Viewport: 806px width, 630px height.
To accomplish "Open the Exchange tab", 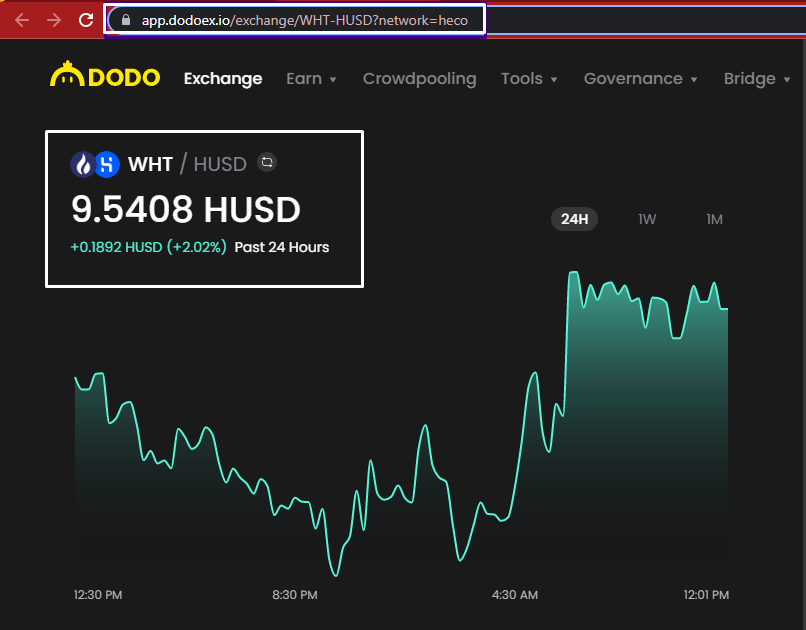I will click(x=223, y=79).
